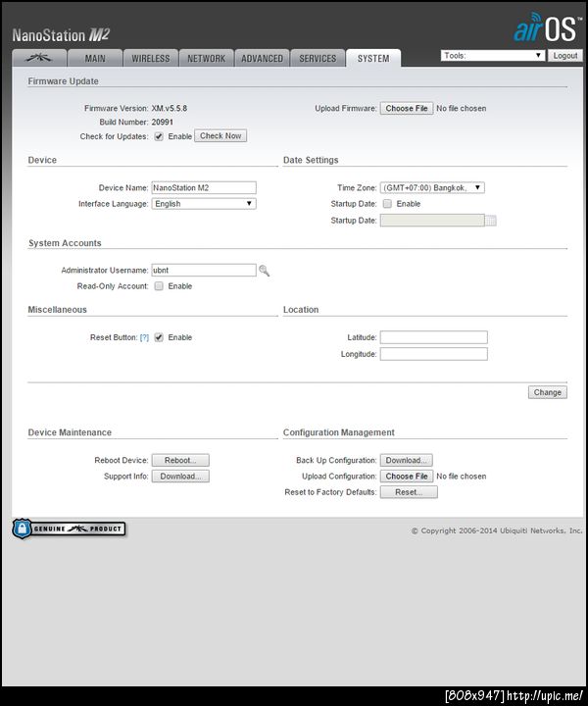Screen dimensions: 588x706
Task: Click the Logout button
Action: pos(565,55)
